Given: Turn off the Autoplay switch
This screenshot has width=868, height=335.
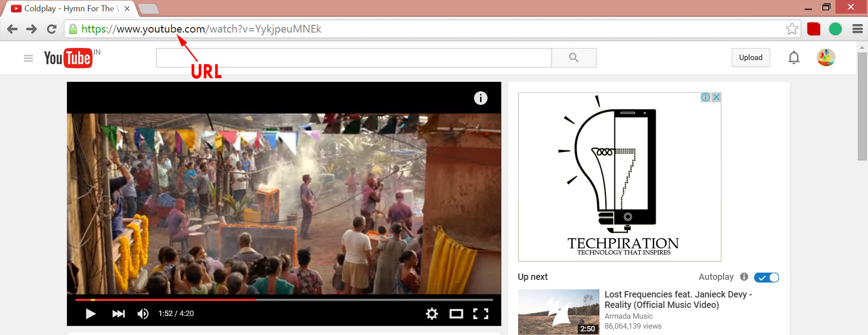Looking at the screenshot, I should [767, 277].
